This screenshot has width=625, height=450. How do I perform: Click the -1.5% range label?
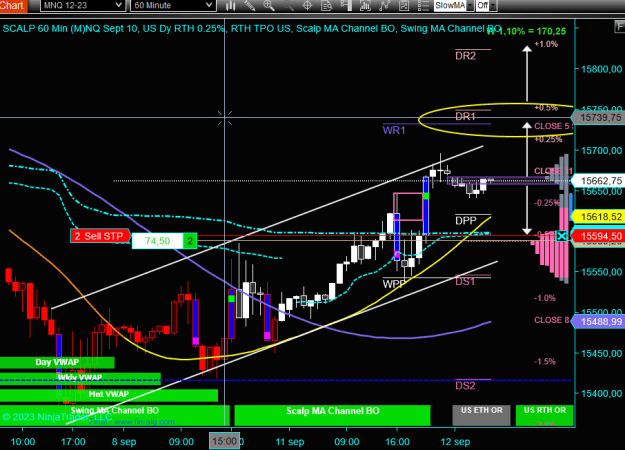[544, 362]
